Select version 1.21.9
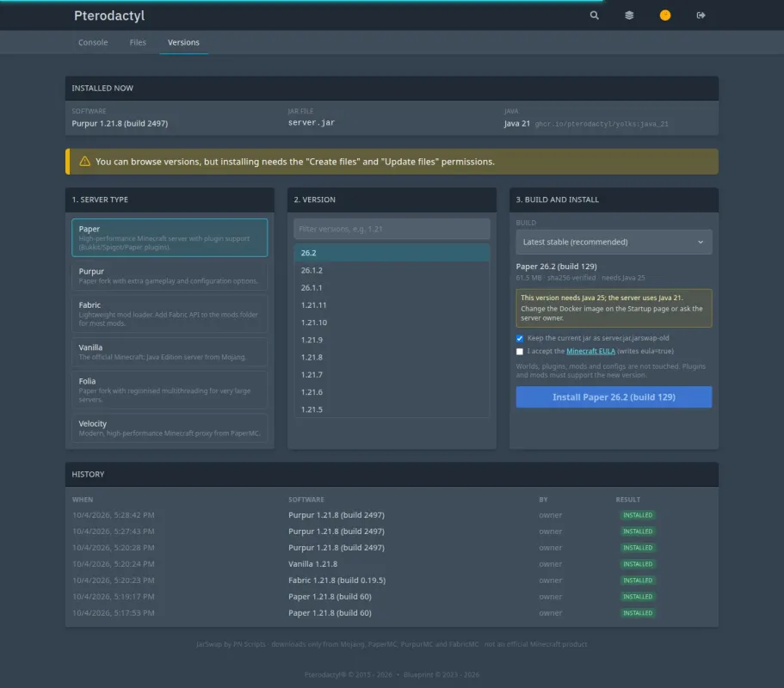784x688 pixels. [392, 340]
